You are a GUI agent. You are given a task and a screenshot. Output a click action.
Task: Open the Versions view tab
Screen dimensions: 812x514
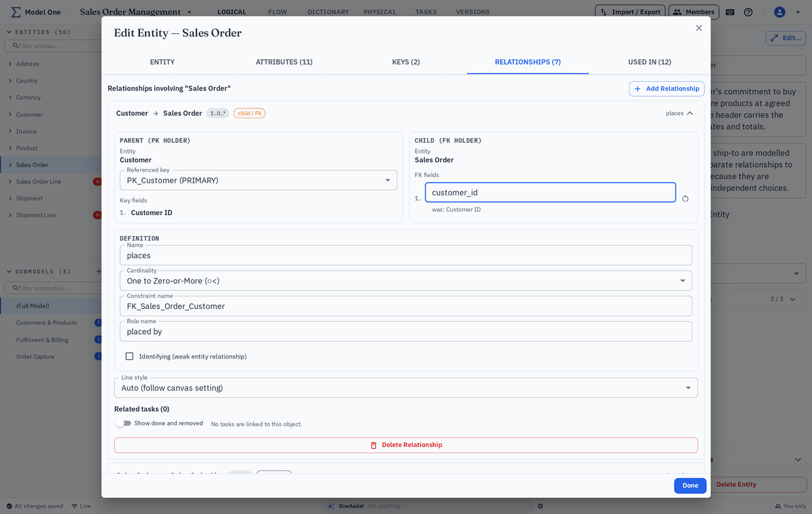click(473, 12)
